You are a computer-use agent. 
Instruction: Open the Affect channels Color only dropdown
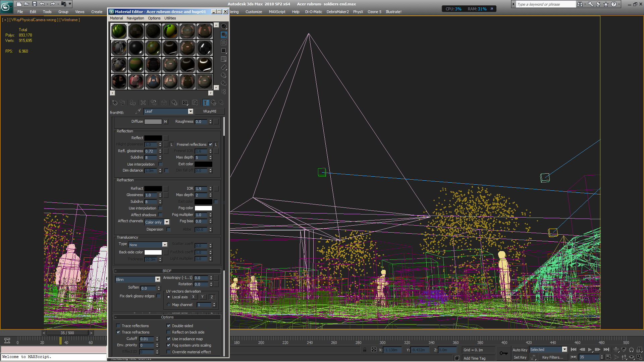[167, 222]
